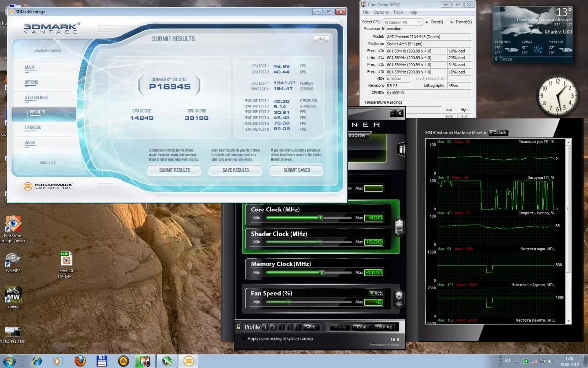Viewport: 588px width, 368px height.
Task: Open Afterburner Settings button
Action: (384, 327)
